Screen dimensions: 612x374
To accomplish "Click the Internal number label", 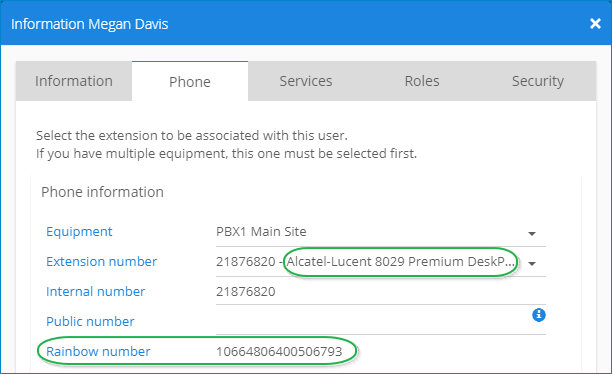I will [95, 292].
